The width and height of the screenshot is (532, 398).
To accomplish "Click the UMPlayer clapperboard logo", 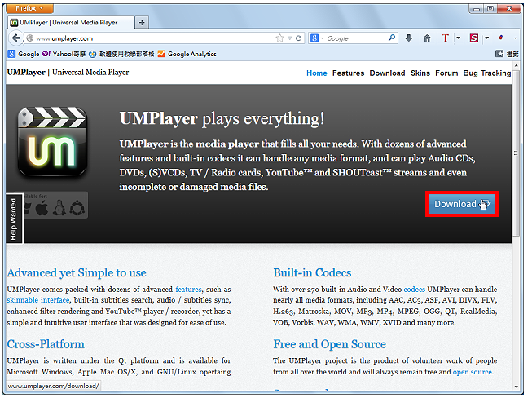I will click(52, 142).
